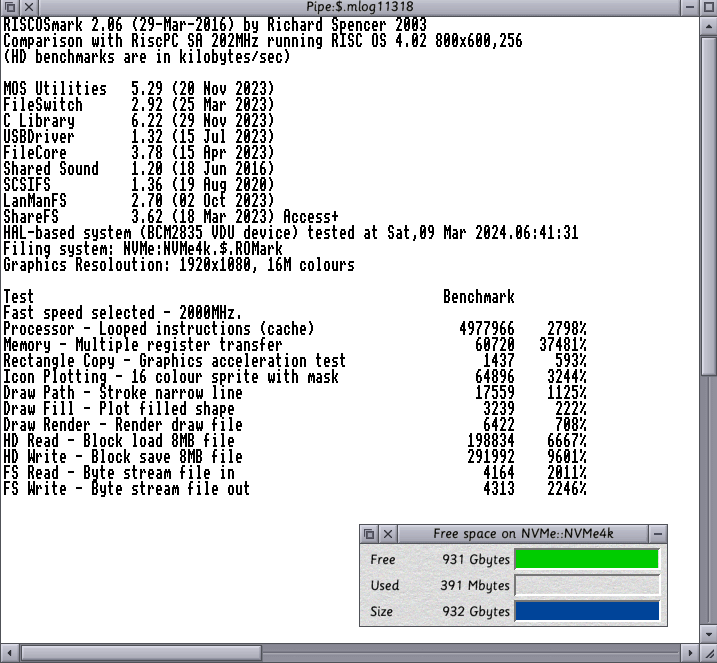Click the 'ShareFS' Access+ line
Image resolution: width=717 pixels, height=663 pixels.
[171, 217]
